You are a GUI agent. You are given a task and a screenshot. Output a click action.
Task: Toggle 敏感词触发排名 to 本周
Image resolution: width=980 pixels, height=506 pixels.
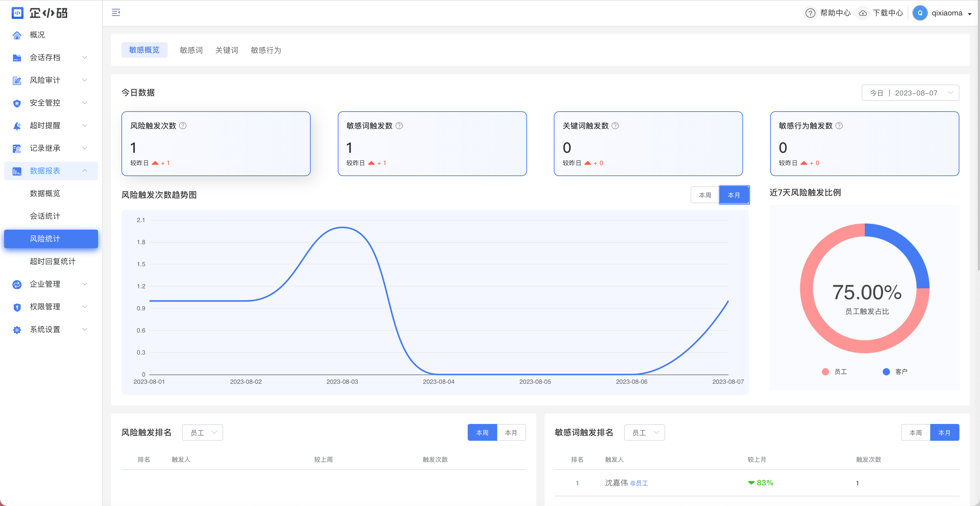tap(916, 433)
